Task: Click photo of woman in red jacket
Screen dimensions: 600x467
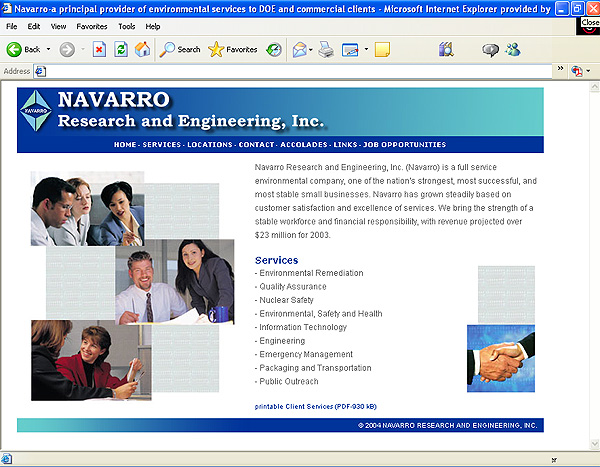Action: [x=91, y=361]
